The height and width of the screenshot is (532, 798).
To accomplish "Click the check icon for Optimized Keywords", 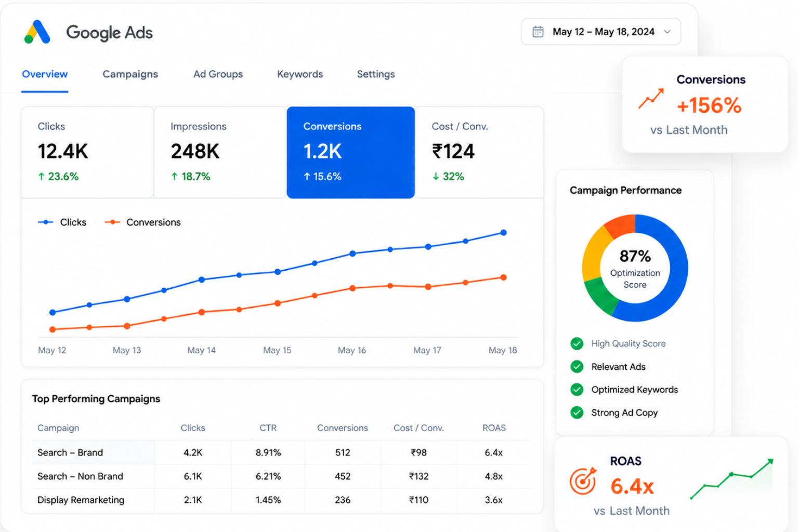I will coord(577,390).
